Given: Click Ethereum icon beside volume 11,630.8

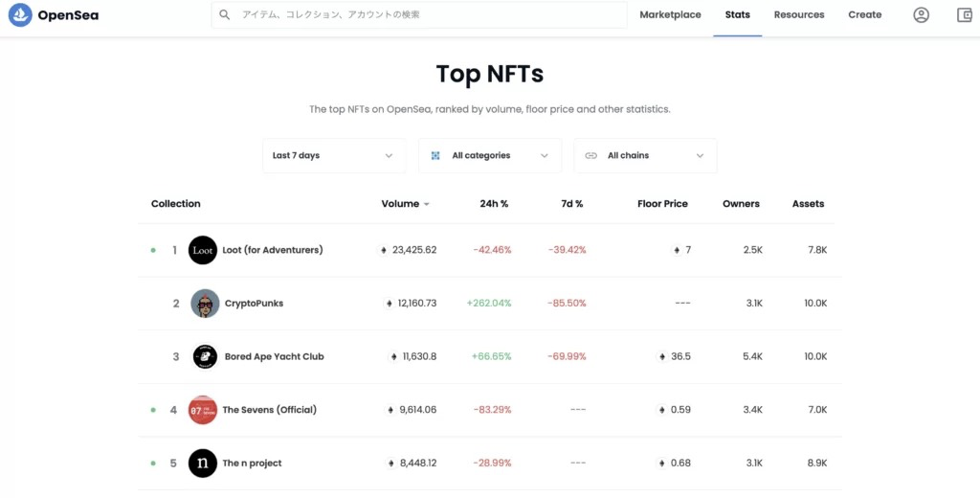Looking at the screenshot, I should (x=393, y=356).
